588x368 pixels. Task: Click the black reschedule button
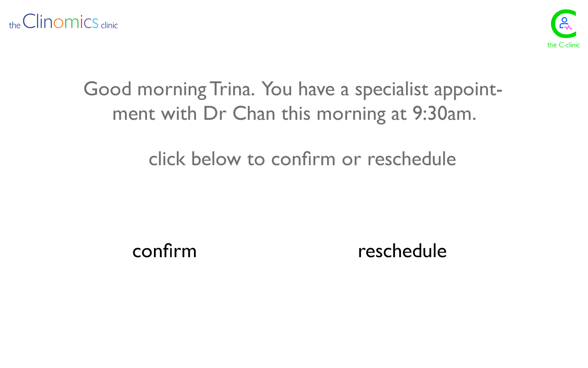point(402,251)
